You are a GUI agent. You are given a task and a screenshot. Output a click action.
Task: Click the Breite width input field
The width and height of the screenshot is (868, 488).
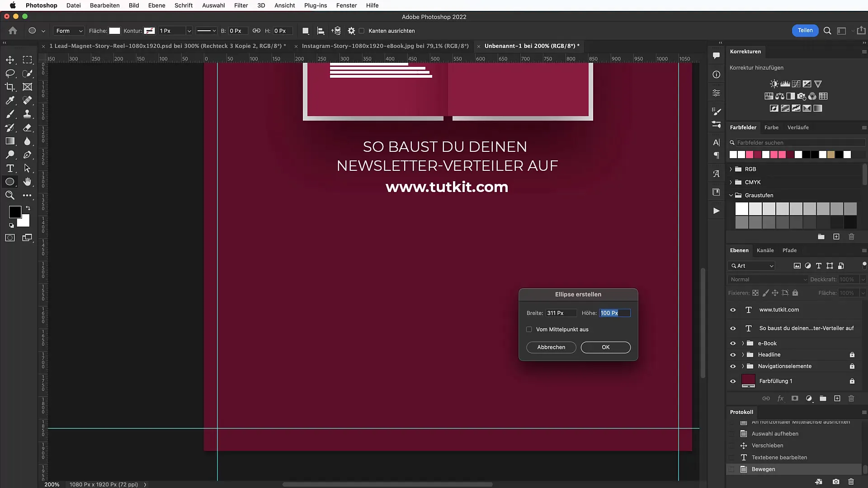coord(561,313)
